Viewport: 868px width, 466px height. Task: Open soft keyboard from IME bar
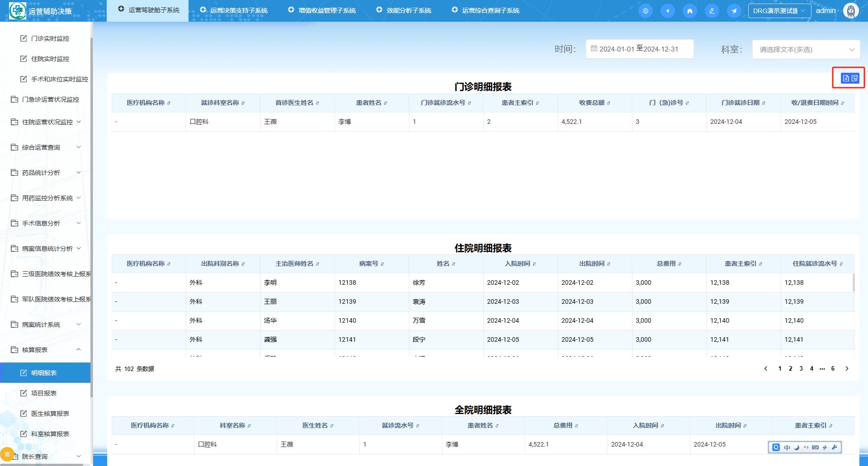(x=816, y=447)
